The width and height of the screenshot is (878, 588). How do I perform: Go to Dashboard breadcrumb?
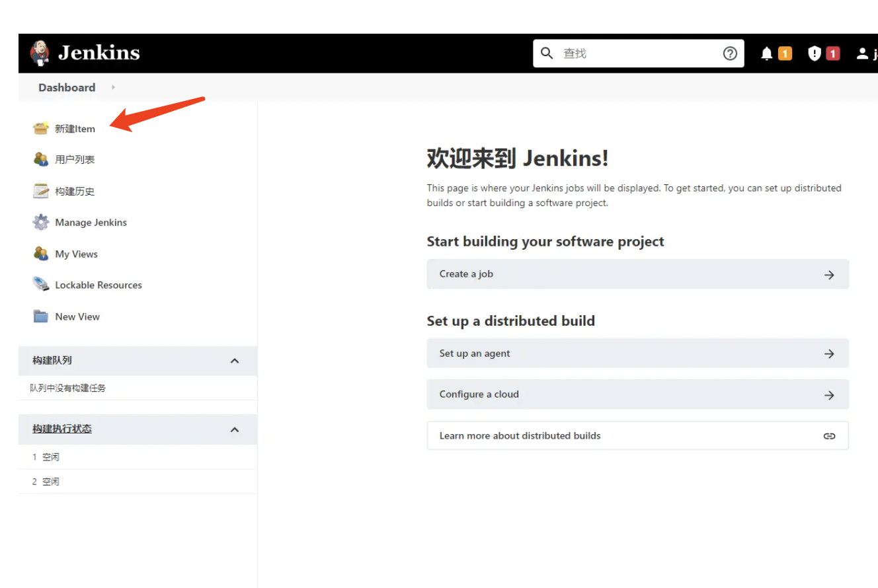pos(67,87)
